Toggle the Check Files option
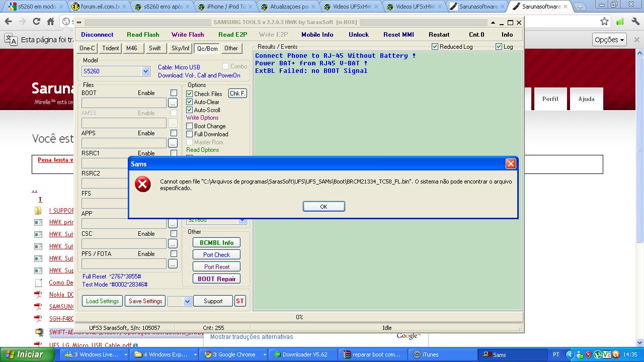 tap(190, 94)
